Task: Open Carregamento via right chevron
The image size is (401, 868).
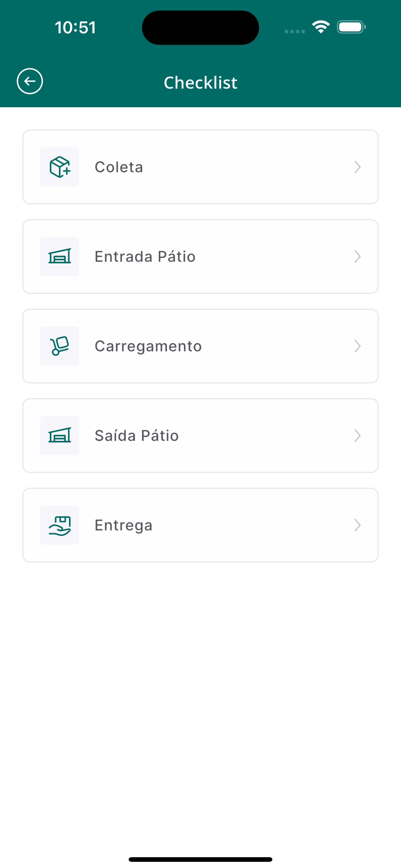Action: point(357,346)
